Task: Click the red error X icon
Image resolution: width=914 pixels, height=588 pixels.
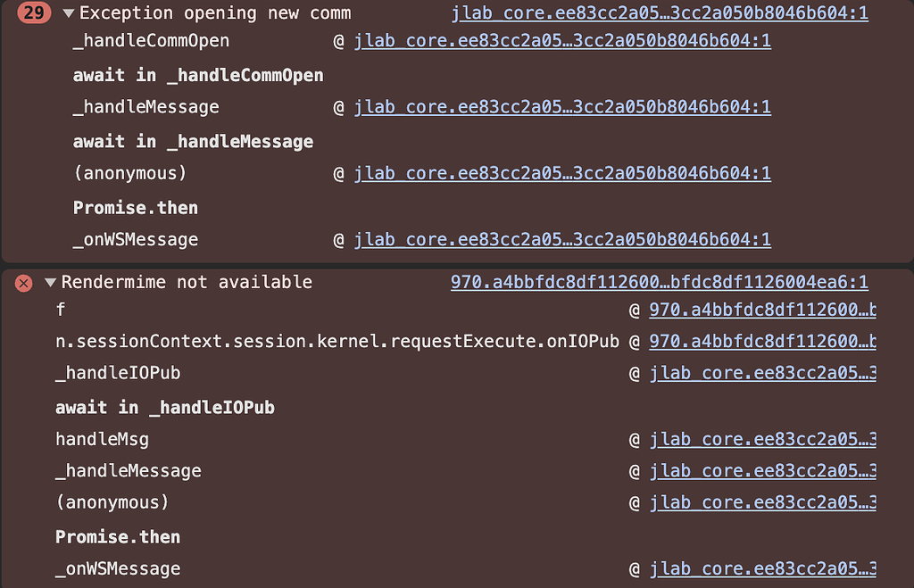Action: coord(23,283)
